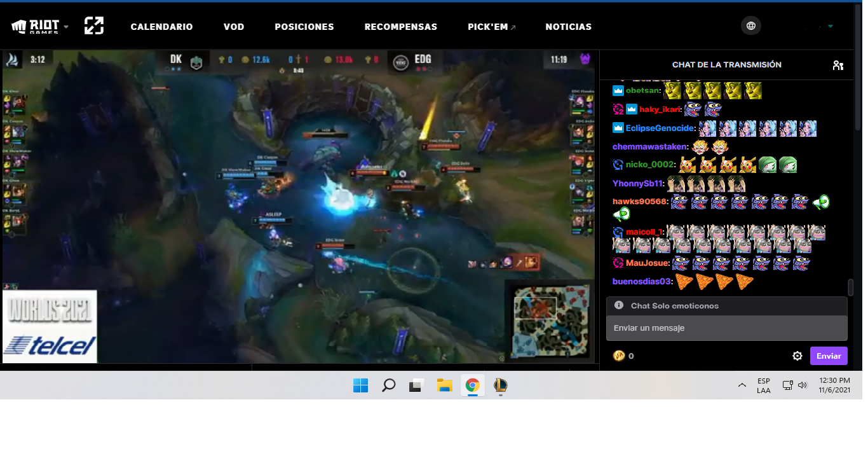Image resolution: width=868 pixels, height=463 pixels.
Task: Click hawks90568 in the chat
Action: coord(641,202)
